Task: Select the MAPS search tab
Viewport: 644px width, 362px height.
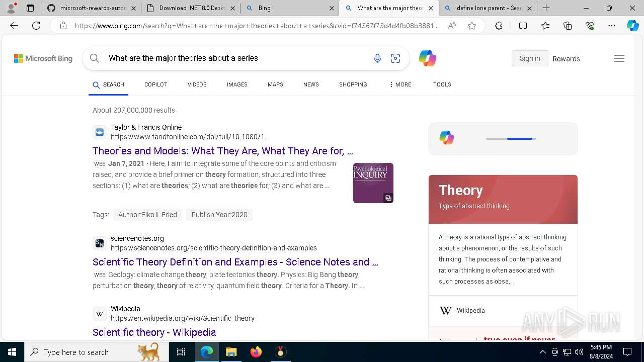Action: coord(275,84)
